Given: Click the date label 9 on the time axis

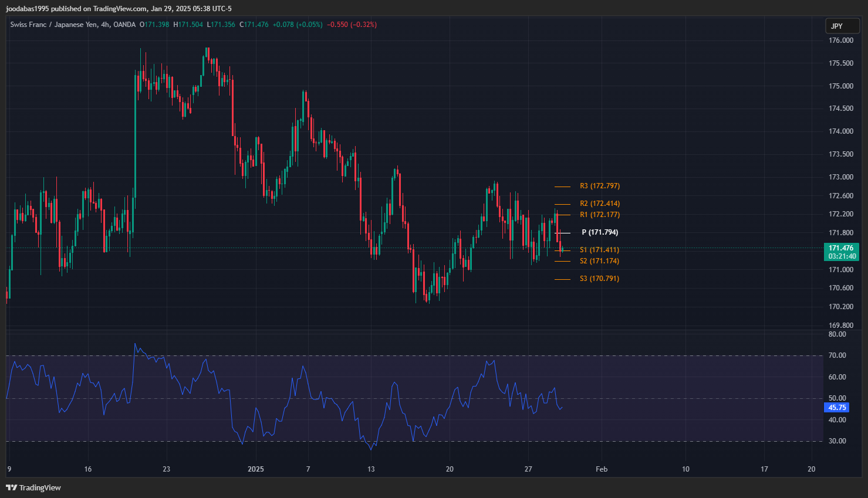Looking at the screenshot, I should coord(9,469).
